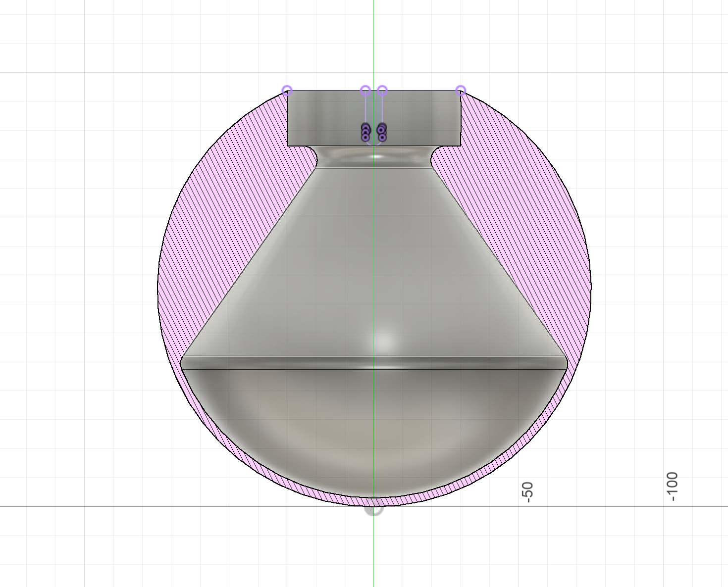The width and height of the screenshot is (728, 587).
Task: Select red horizontal axis near -100 label
Action: pos(644,506)
